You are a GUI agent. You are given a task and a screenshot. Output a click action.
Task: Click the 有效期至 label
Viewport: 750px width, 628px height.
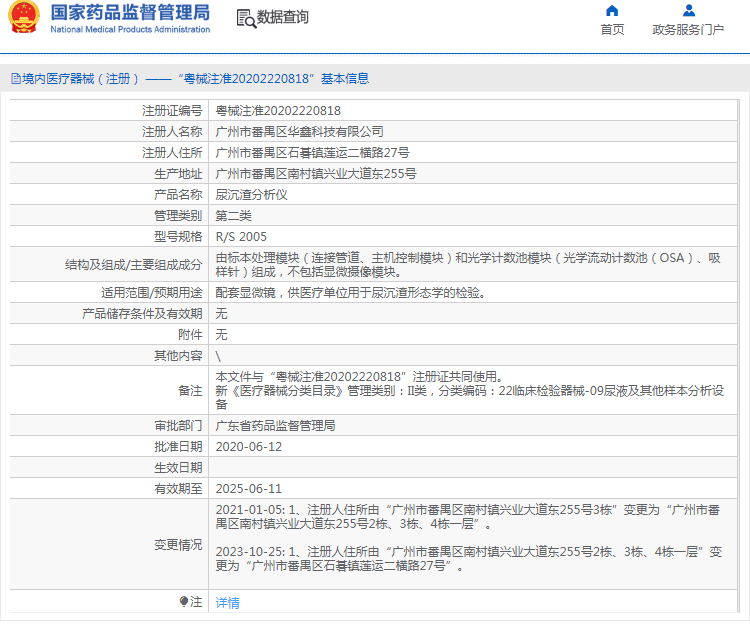[178, 489]
